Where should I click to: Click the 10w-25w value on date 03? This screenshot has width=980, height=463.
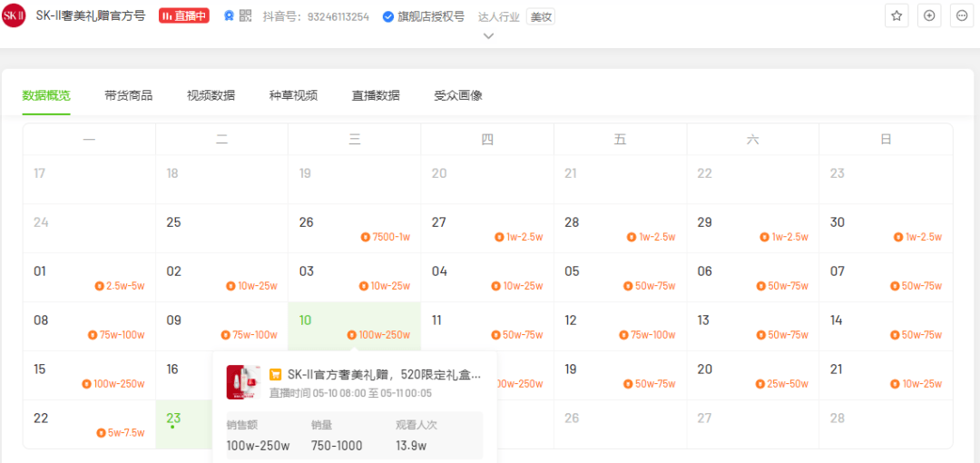click(390, 286)
